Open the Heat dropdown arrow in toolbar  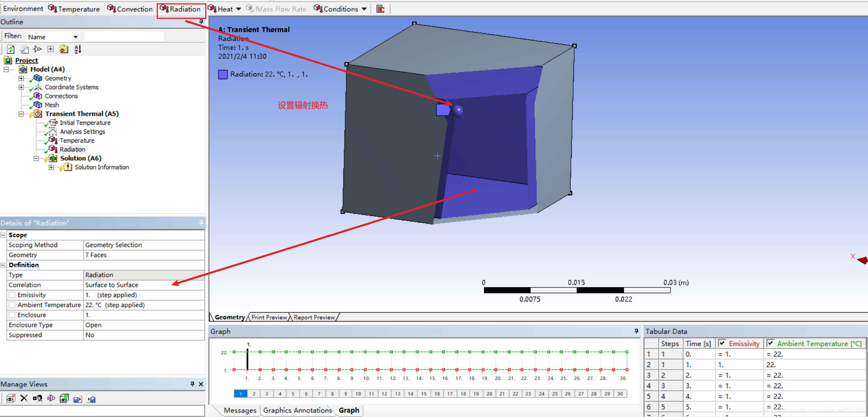[239, 9]
